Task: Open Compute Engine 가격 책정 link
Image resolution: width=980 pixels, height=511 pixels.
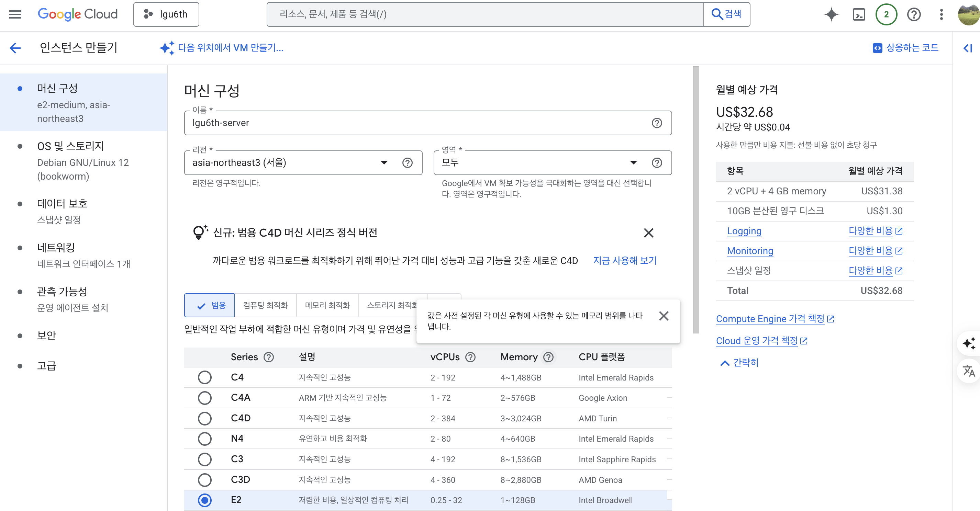Action: pos(775,319)
